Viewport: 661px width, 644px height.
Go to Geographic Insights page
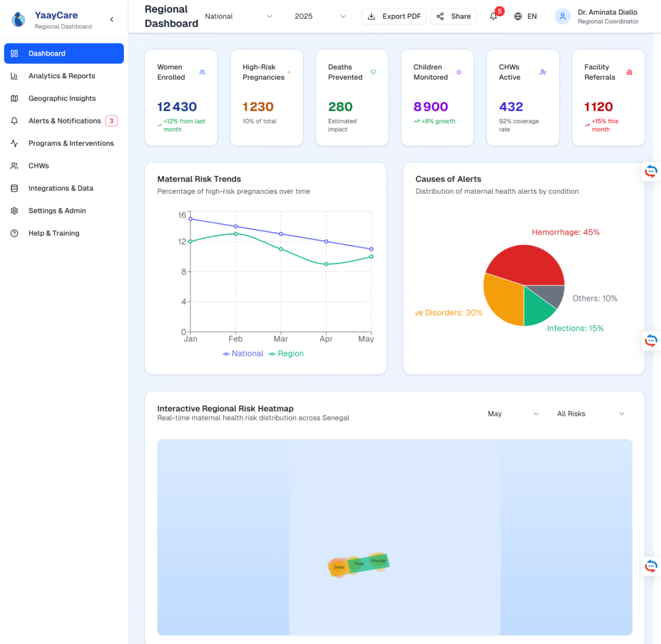coord(62,99)
